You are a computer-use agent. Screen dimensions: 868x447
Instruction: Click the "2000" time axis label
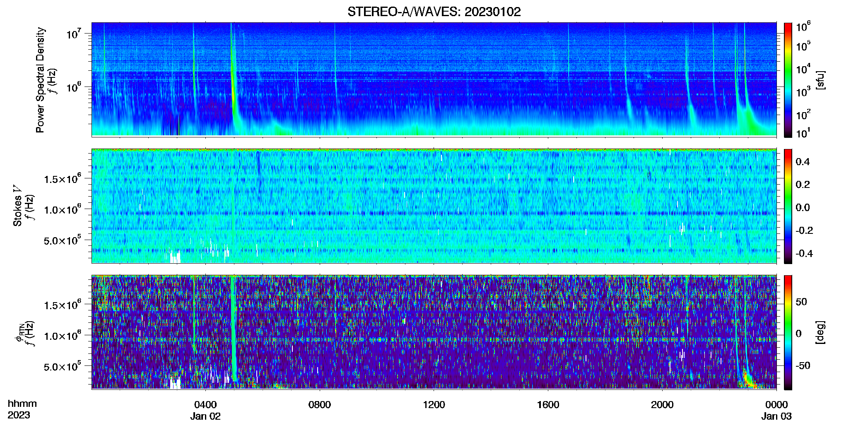pyautogui.click(x=663, y=405)
